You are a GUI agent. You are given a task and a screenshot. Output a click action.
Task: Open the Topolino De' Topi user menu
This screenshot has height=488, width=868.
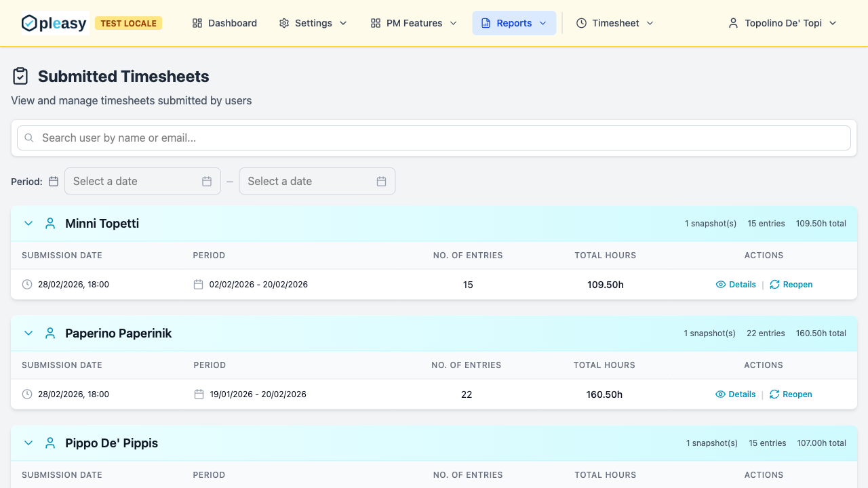783,23
